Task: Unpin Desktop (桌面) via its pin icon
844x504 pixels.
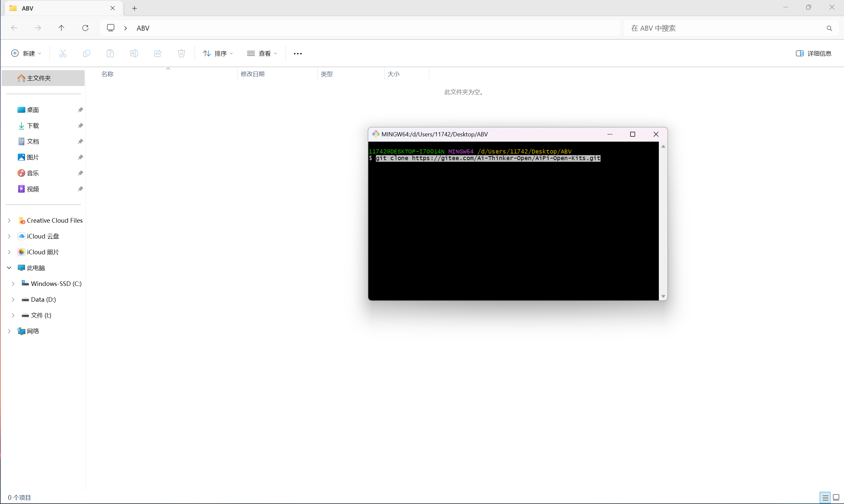Action: (80, 110)
